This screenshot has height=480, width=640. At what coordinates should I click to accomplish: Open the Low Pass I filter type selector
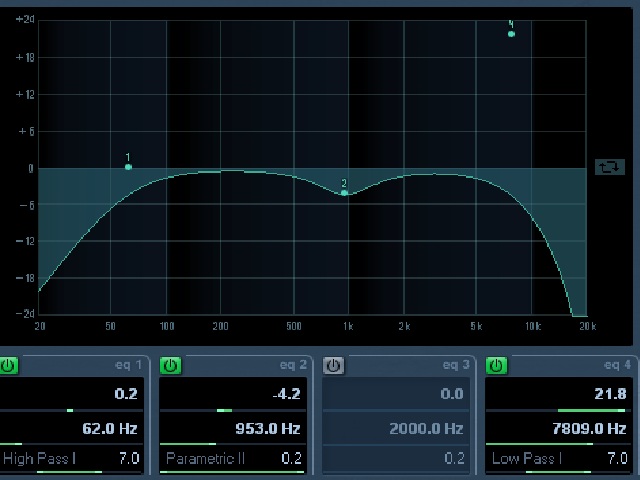[x=527, y=458]
